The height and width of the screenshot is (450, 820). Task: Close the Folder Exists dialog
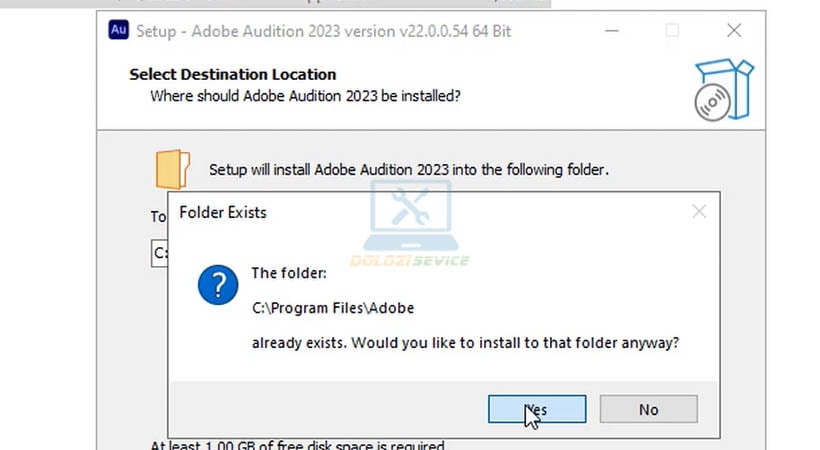pyautogui.click(x=698, y=212)
